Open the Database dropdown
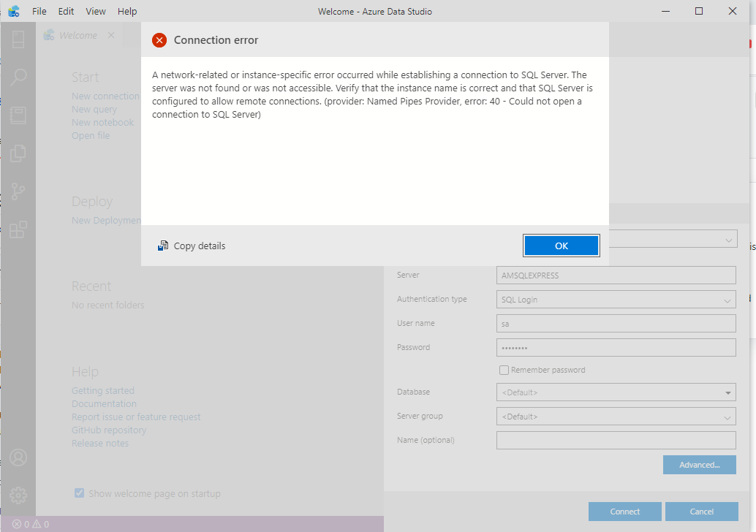This screenshot has width=756, height=532. (616, 392)
